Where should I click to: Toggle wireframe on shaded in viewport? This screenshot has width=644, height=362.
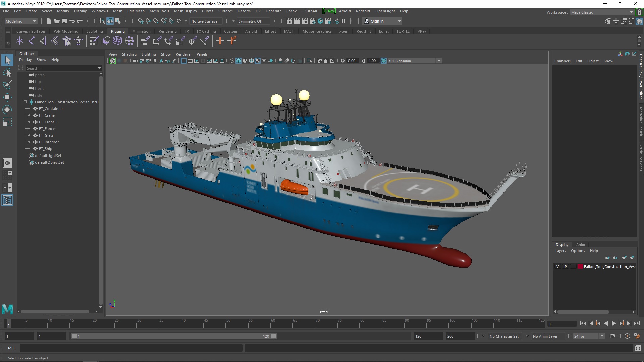pos(251,61)
